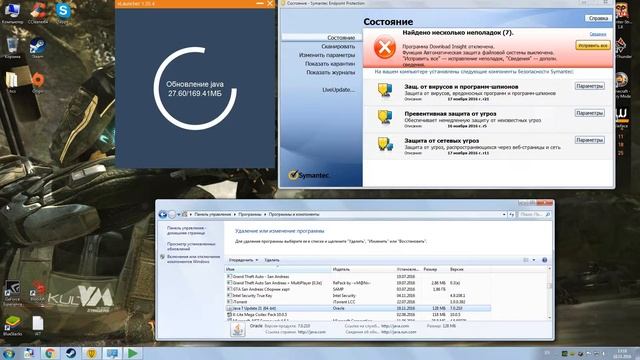Sort by the Издатель column header
Viewport: 640px width, 360px height.
pos(363,269)
